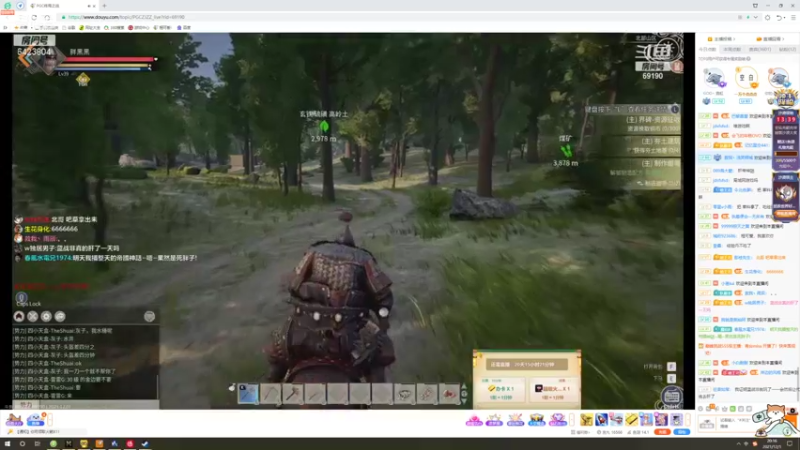Click the blue backpack button below gift bar
800x450 pixels.
pos(682,432)
